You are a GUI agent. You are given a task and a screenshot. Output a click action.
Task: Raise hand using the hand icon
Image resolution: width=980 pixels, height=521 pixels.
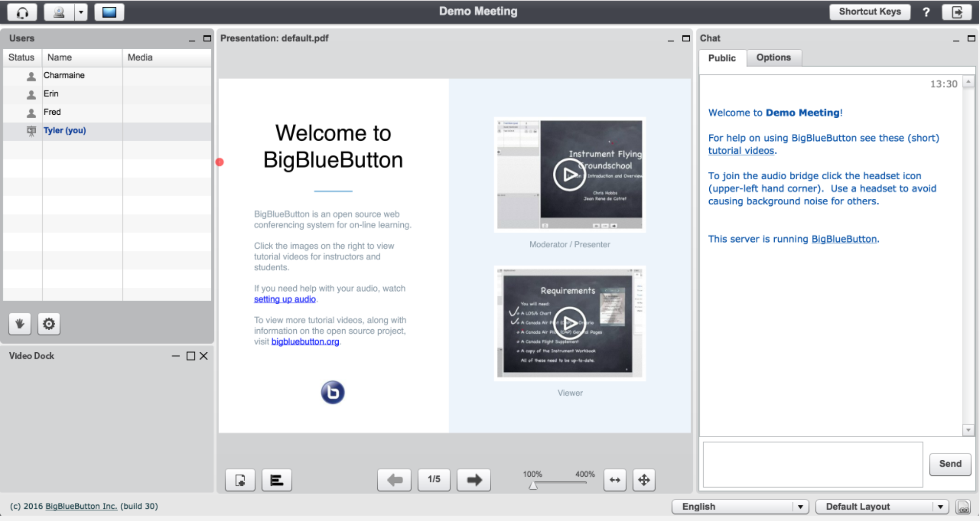click(x=20, y=324)
